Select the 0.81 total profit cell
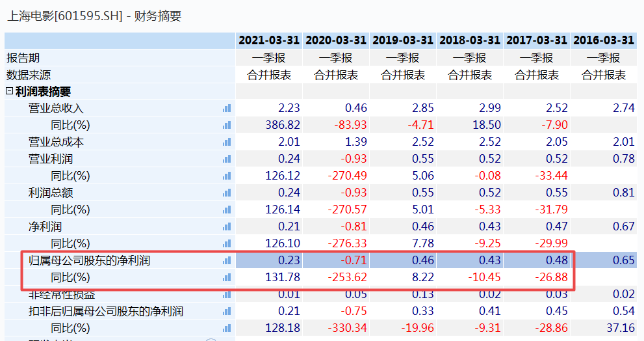 (604, 193)
